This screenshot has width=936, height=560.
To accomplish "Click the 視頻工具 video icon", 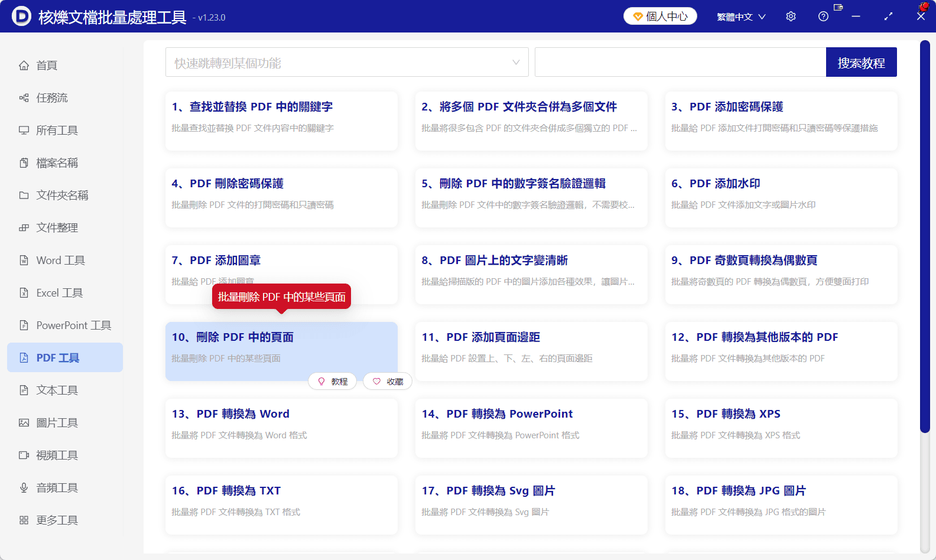I will click(24, 455).
